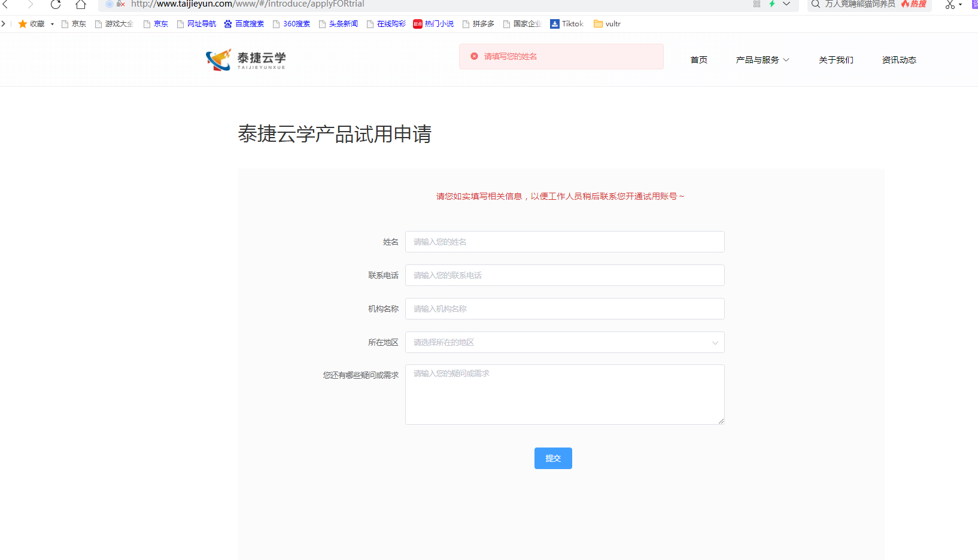Expand the bookmarks sidebar chevron at far left
Viewport: 978px width, 560px height.
tap(4, 24)
